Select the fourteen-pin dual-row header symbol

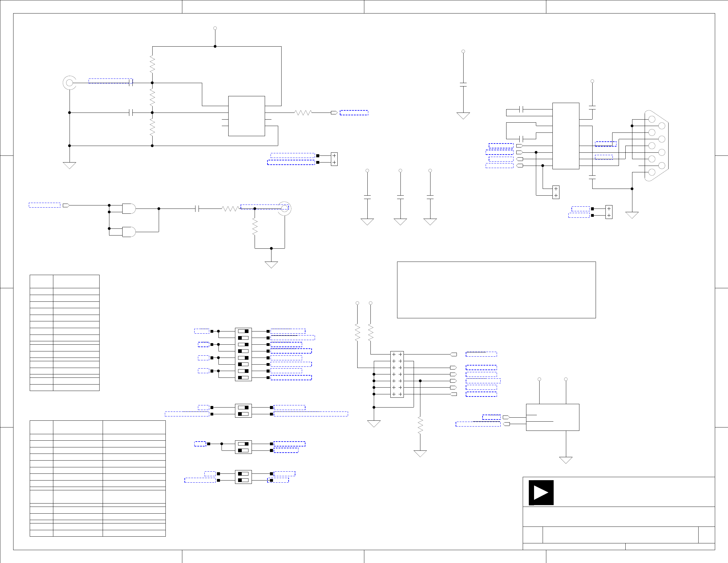pos(397,374)
